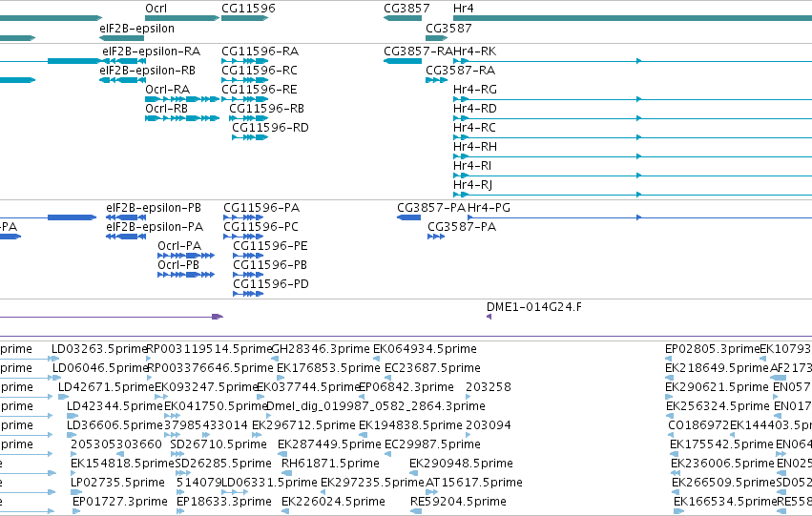812x516 pixels.
Task: Select the EK218649.5prime EST label
Action: click(718, 368)
